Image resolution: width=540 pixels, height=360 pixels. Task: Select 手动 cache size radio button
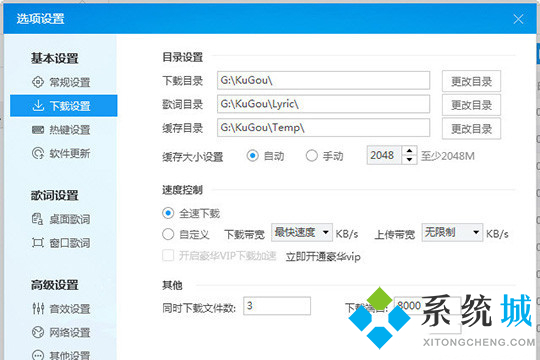[x=312, y=156]
